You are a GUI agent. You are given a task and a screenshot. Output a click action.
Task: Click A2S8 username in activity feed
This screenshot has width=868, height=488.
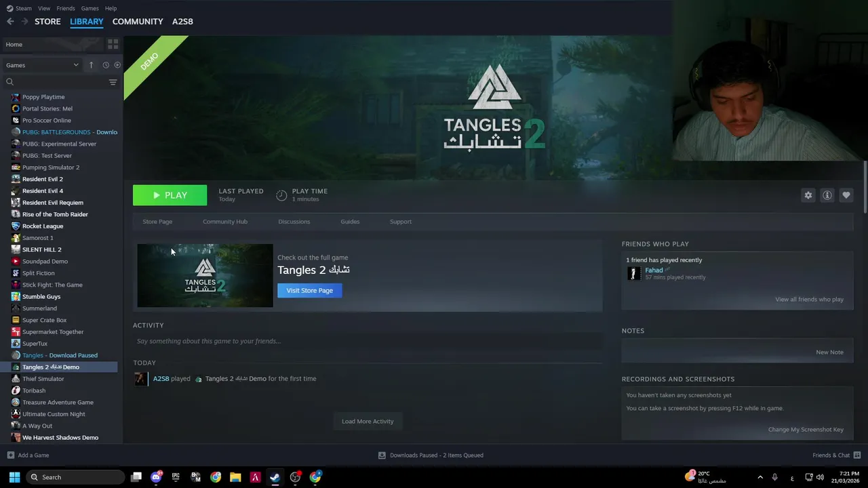click(x=161, y=379)
